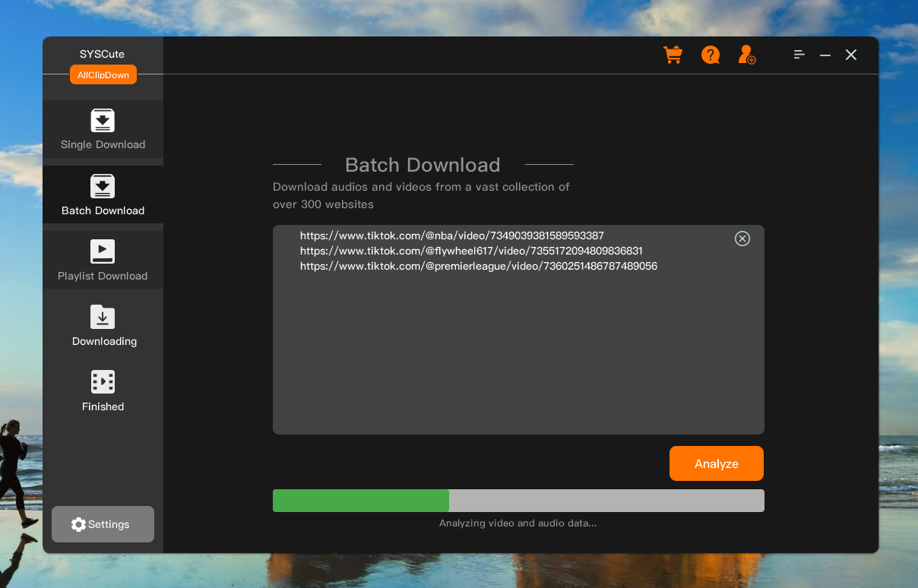Open the shopping cart purchase icon
The width and height of the screenshot is (918, 588).
click(673, 55)
